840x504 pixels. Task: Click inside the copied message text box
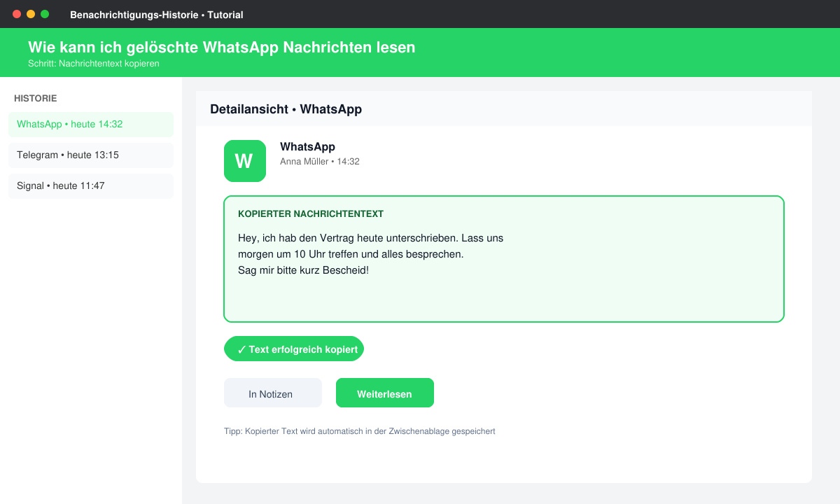click(504, 259)
